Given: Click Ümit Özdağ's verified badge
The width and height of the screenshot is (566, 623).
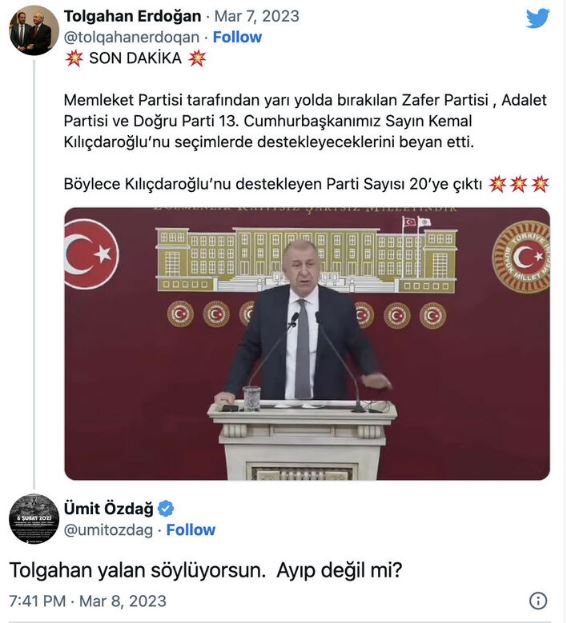Looking at the screenshot, I should coord(166,509).
